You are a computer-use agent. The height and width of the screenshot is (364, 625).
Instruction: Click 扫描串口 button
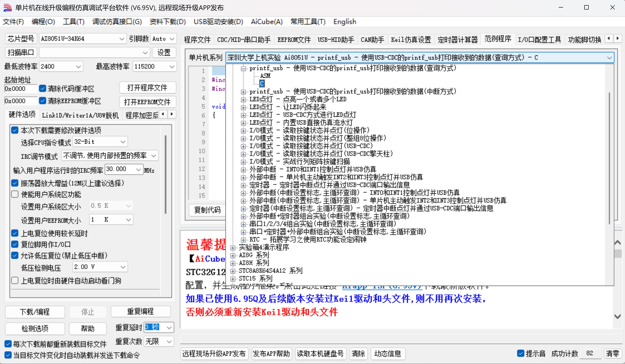[21, 53]
